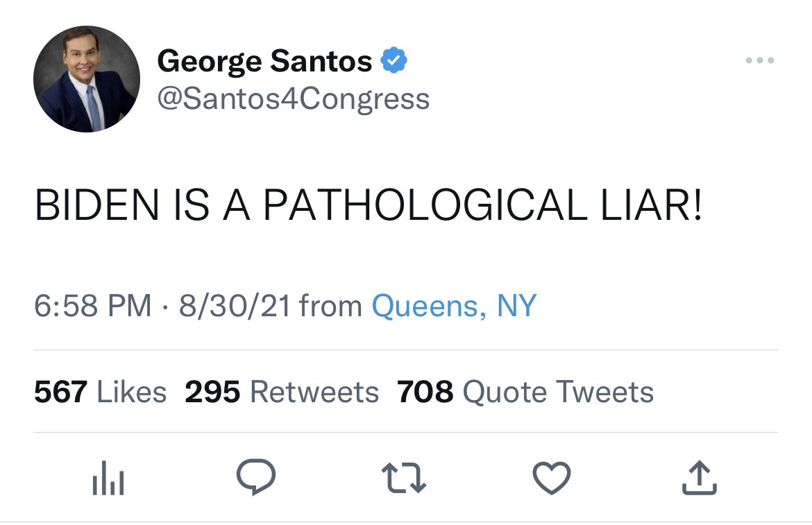Viewport: 812px width, 525px height.
Task: Click the reply speech bubble icon
Action: click(256, 477)
